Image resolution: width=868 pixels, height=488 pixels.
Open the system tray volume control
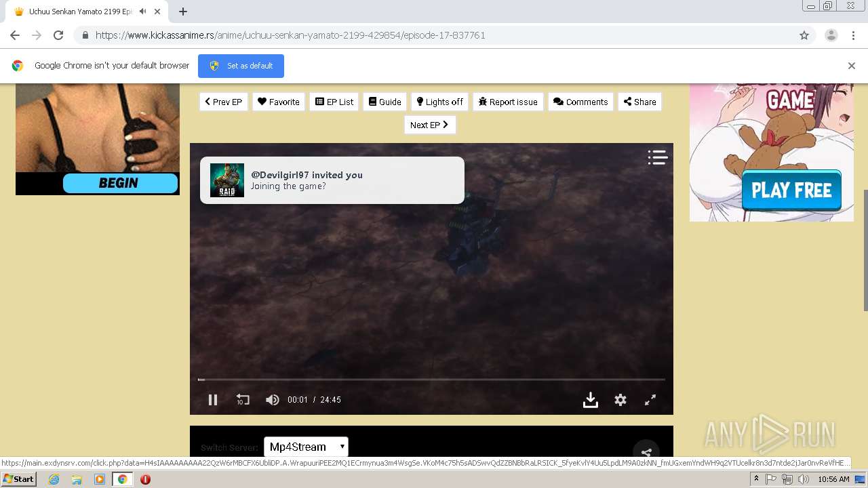click(x=804, y=479)
